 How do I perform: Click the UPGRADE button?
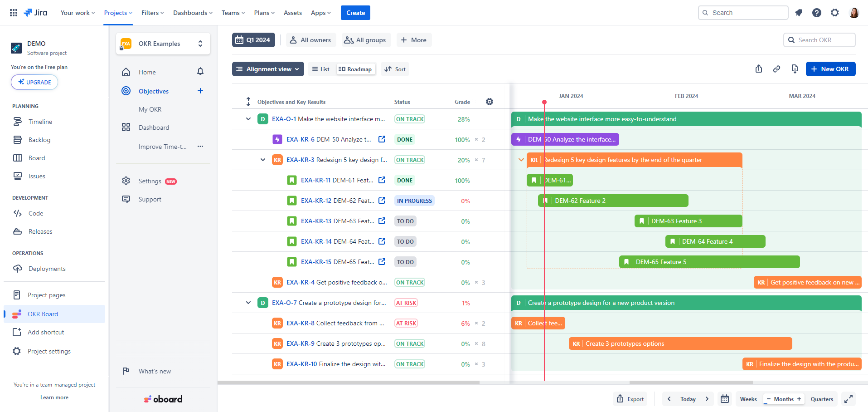[x=34, y=82]
